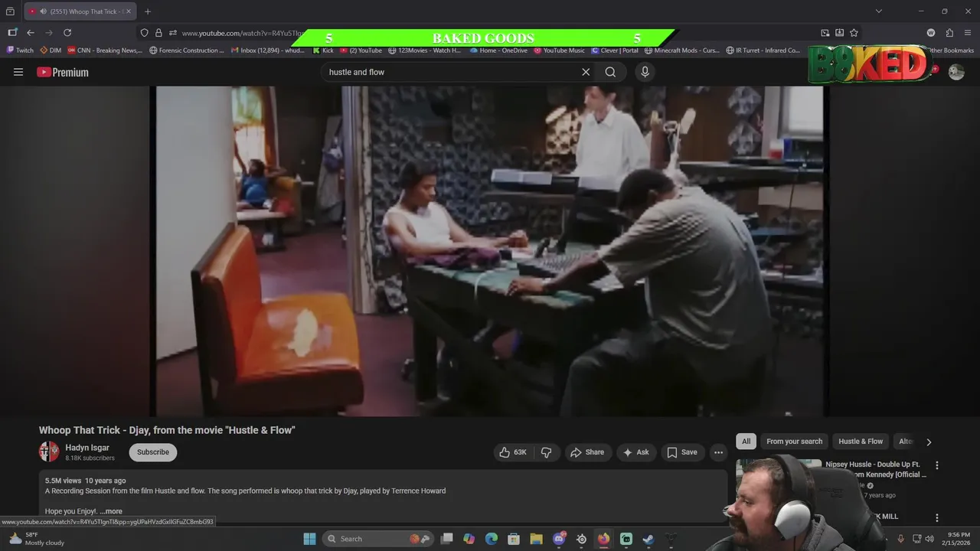The width and height of the screenshot is (980, 551).
Task: Open the DIM bookmark
Action: click(50, 51)
